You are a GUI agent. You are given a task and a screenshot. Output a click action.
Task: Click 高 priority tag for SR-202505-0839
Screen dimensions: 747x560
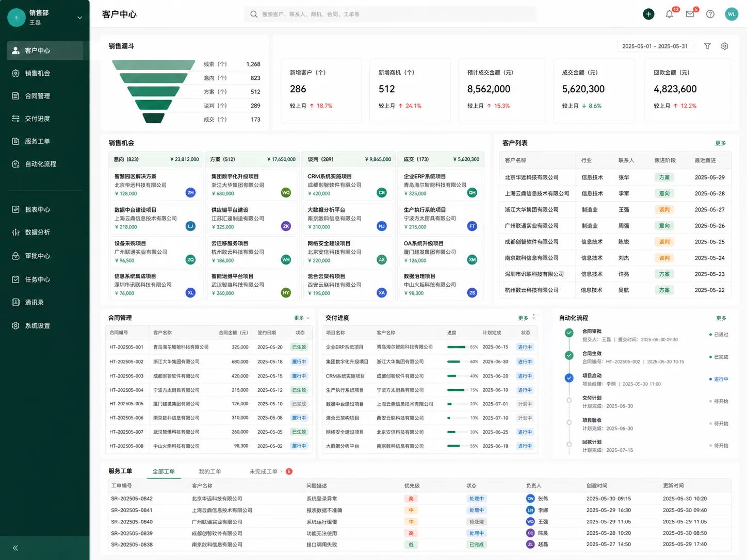coord(411,533)
